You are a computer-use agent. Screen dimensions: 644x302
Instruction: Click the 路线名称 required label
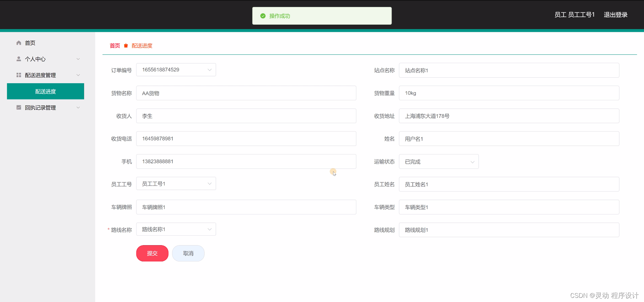[x=120, y=230]
